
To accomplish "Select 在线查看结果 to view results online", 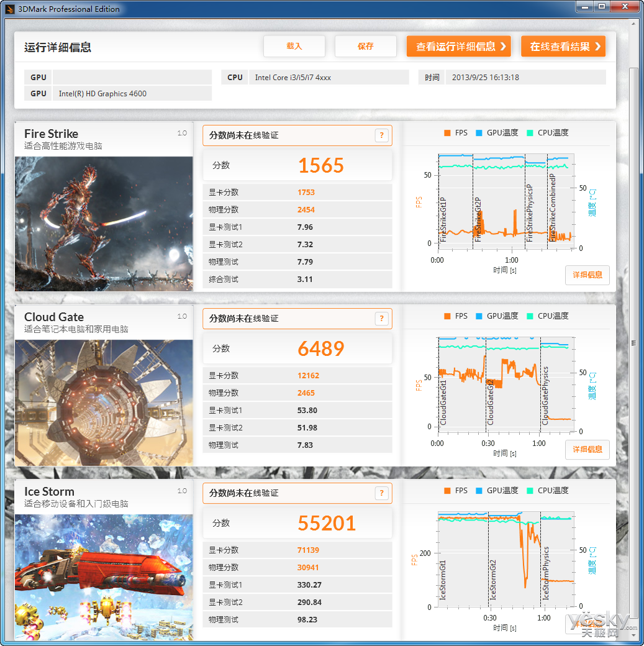I will pos(563,46).
